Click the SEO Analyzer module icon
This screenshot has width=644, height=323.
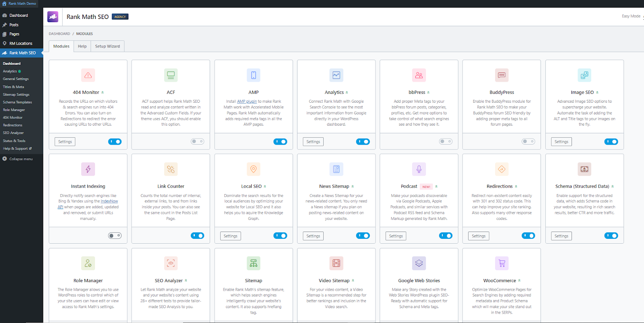[171, 263]
